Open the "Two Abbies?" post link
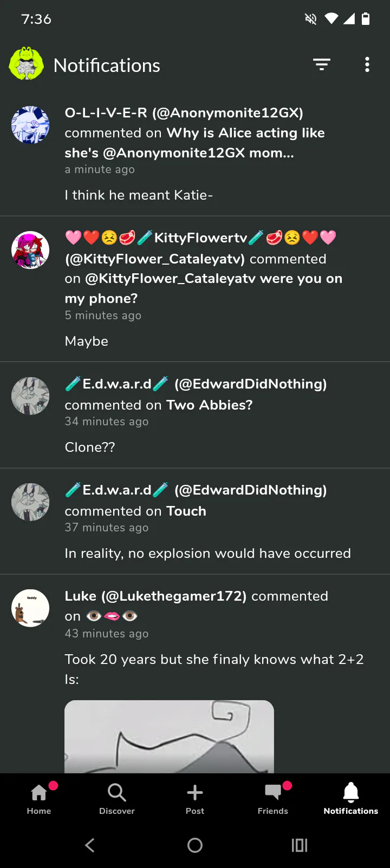Image resolution: width=390 pixels, height=868 pixels. [x=209, y=405]
